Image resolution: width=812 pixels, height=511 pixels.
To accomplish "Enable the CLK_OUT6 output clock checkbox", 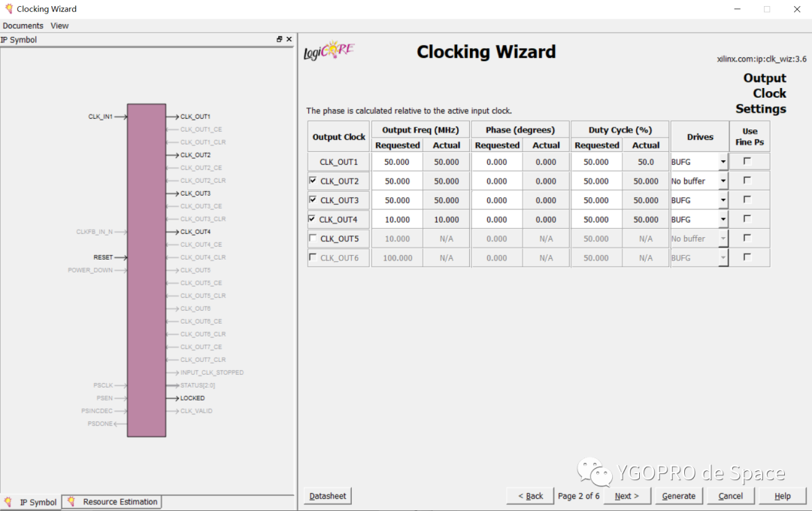I will click(x=313, y=257).
